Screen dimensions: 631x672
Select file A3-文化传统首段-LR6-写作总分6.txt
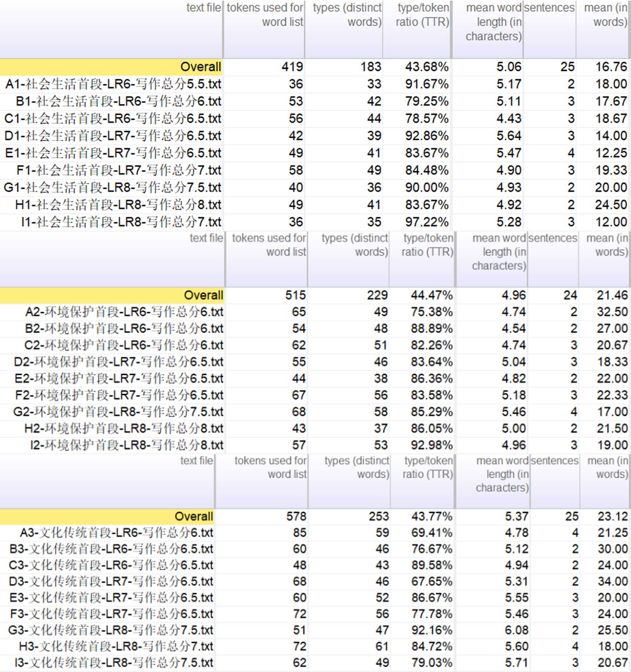117,533
